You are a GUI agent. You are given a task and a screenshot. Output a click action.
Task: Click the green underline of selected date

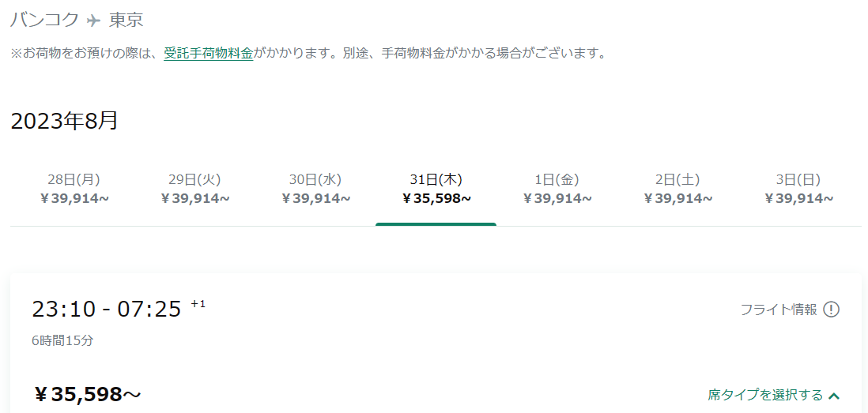(x=436, y=224)
